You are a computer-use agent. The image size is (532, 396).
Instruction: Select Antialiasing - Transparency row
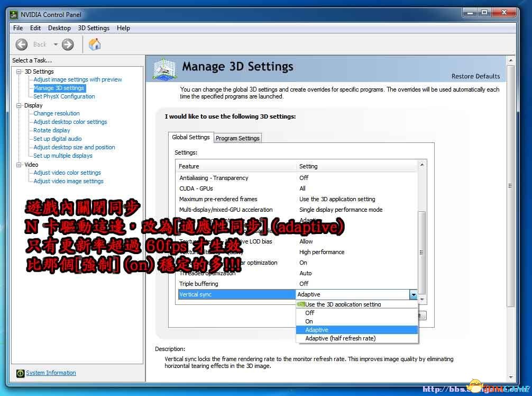pos(298,178)
